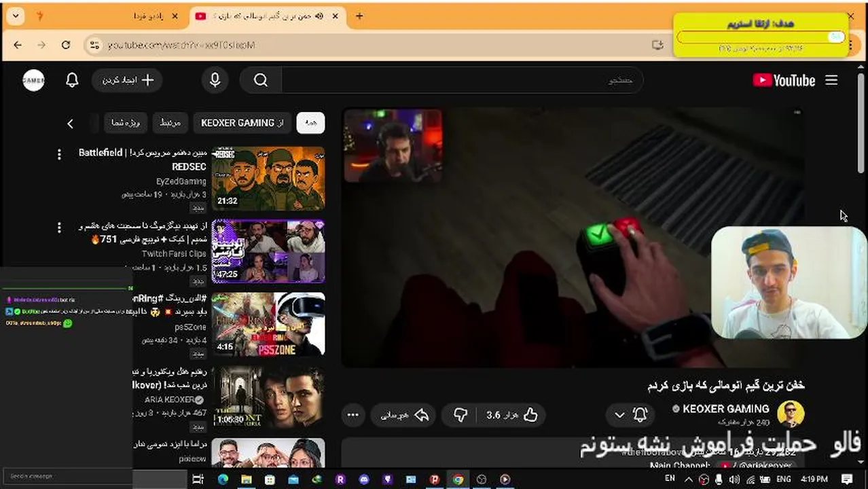Click install app icon in address bar
This screenshot has width=868, height=489.
[657, 45]
